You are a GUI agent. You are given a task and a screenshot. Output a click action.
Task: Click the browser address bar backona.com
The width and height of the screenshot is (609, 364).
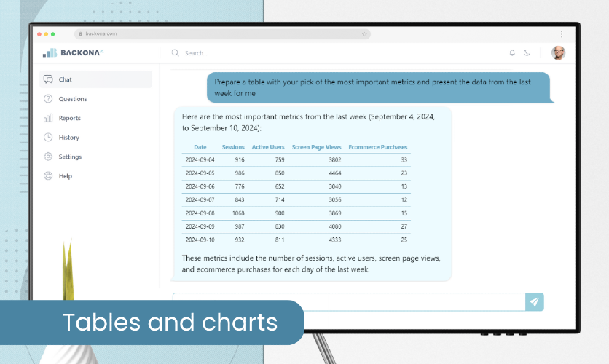click(x=222, y=33)
